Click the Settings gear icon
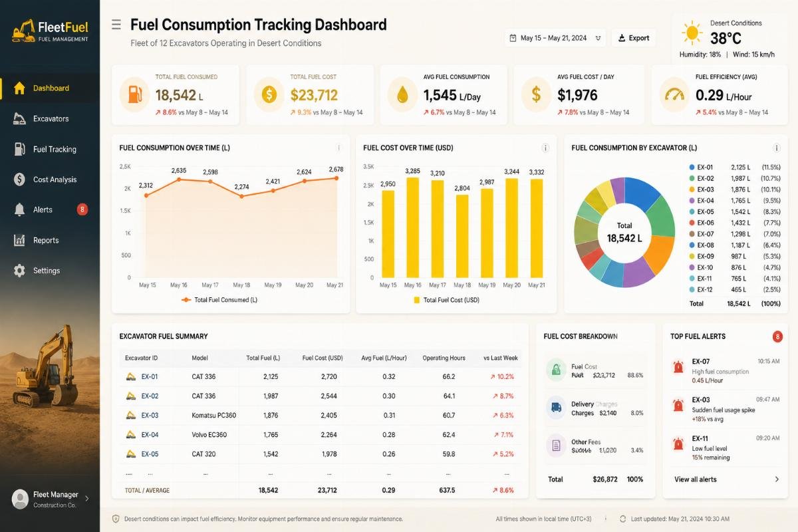Screen dimensions: 798x532 tap(19, 271)
